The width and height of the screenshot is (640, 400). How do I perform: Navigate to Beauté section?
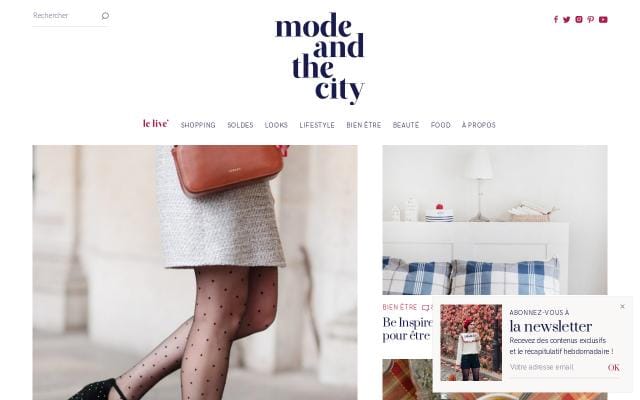click(406, 125)
